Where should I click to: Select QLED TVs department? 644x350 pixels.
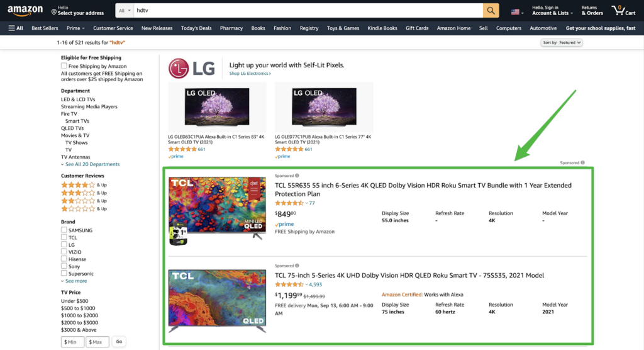(72, 128)
